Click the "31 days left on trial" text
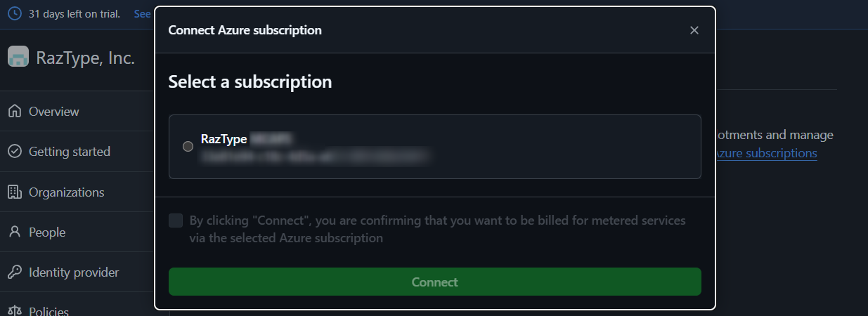Image resolution: width=868 pixels, height=316 pixels. (x=75, y=14)
